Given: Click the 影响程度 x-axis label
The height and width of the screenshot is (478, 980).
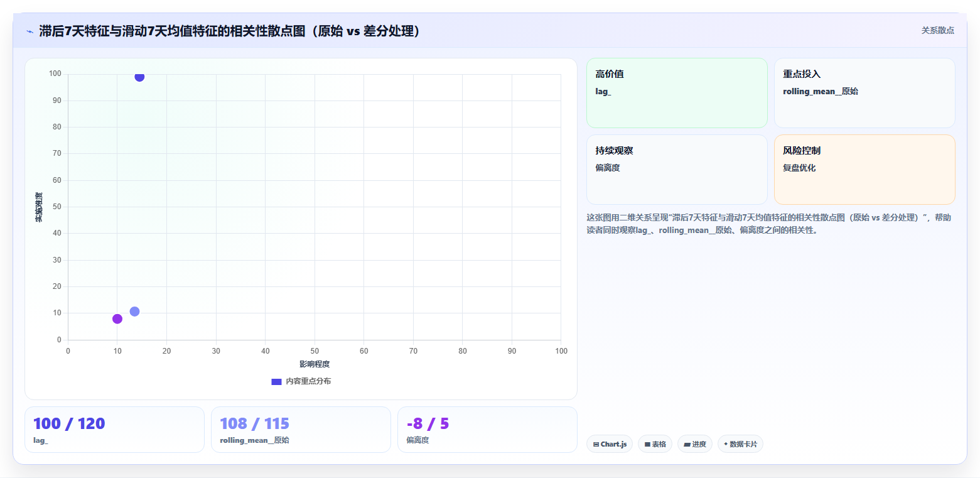Looking at the screenshot, I should coord(315,364).
